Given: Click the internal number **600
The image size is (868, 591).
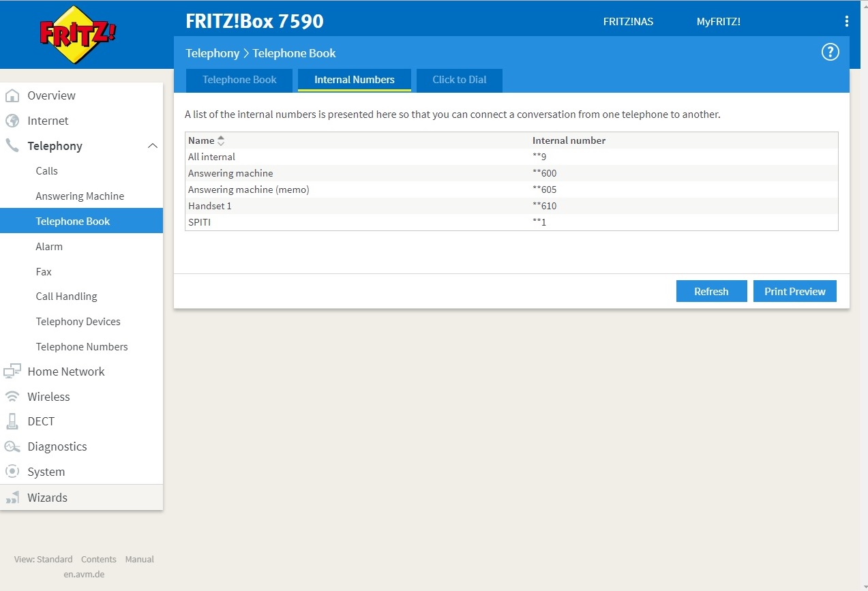Looking at the screenshot, I should tap(545, 173).
